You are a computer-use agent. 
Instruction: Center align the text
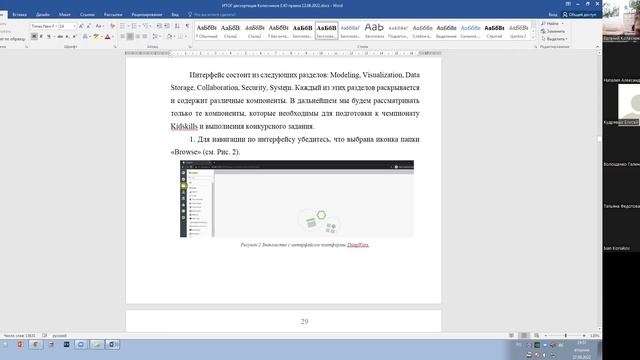click(130, 37)
